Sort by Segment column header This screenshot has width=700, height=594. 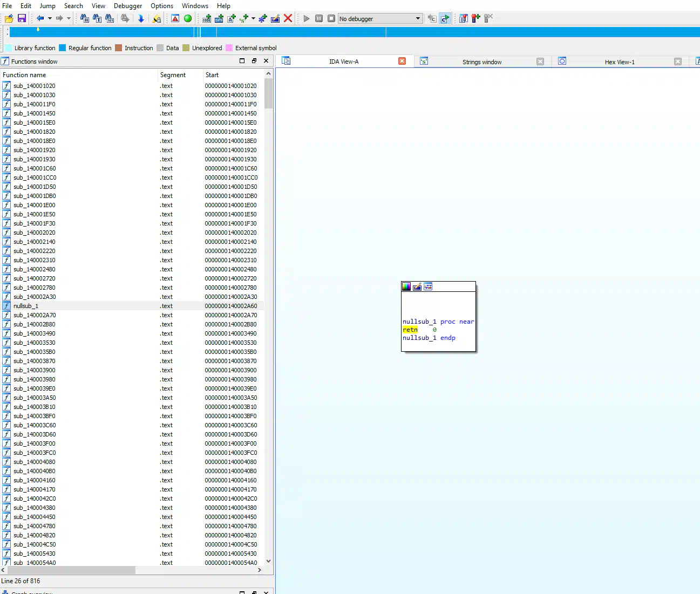(173, 75)
